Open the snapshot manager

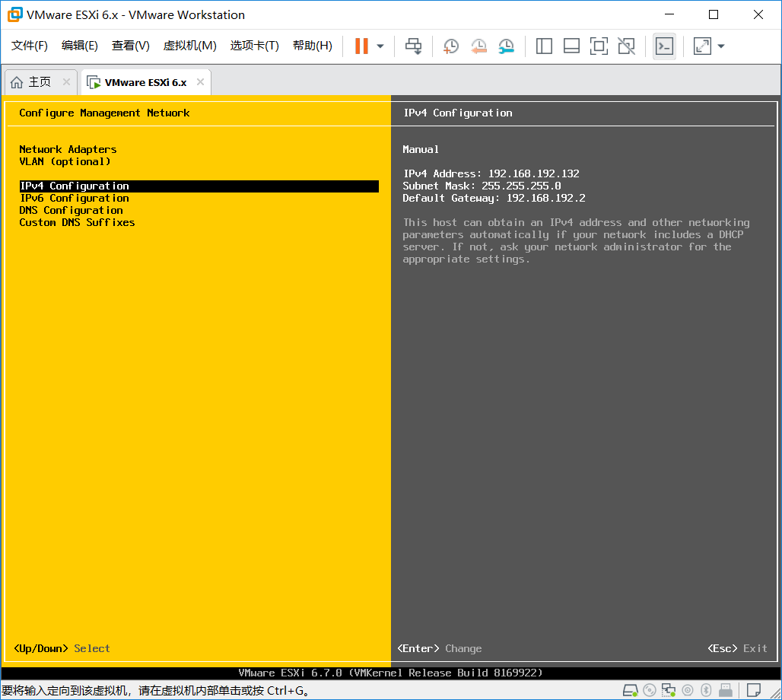[x=506, y=46]
